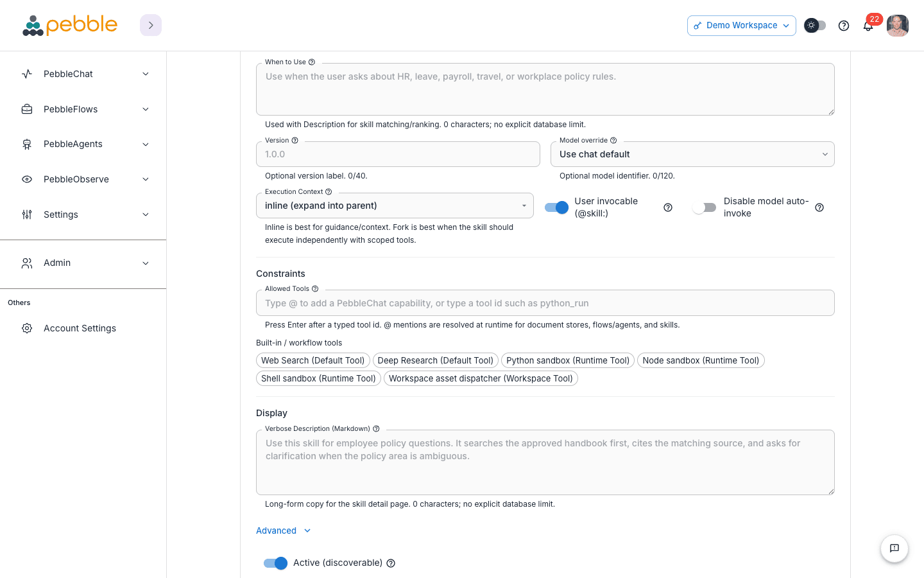Add Deep Research (Default Tool) chip
This screenshot has width=924, height=578.
pos(436,360)
